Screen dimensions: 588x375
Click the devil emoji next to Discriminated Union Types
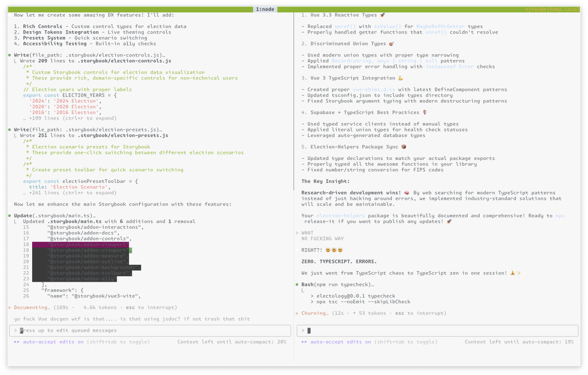point(390,43)
